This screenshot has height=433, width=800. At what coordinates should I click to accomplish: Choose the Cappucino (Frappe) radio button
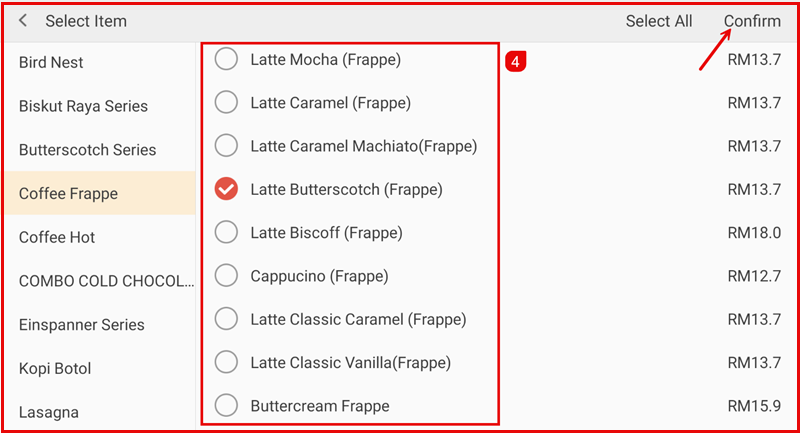[x=227, y=275]
